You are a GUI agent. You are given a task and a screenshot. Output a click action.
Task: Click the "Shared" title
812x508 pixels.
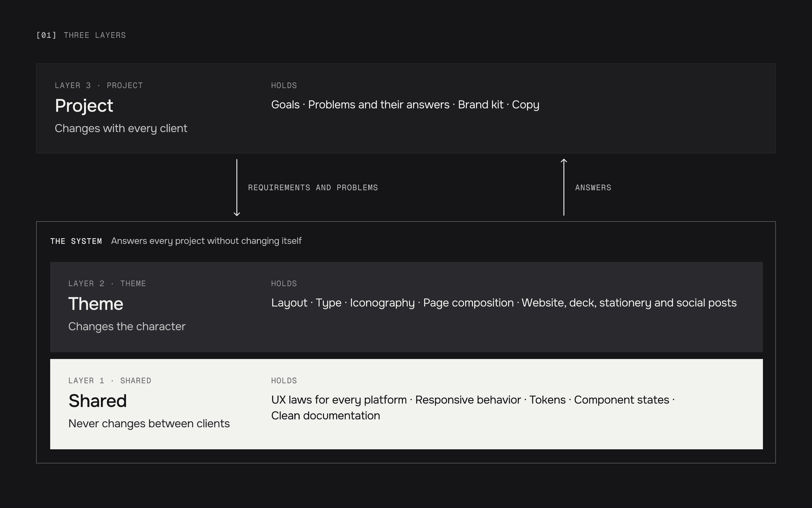(98, 401)
